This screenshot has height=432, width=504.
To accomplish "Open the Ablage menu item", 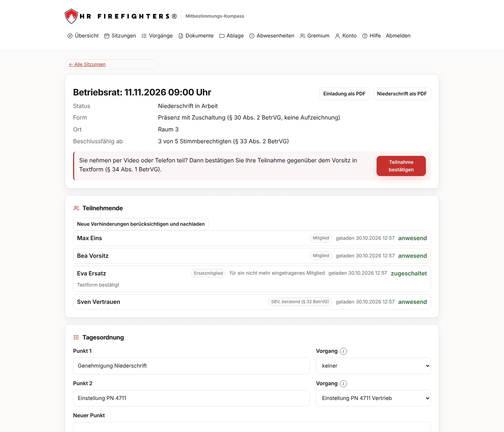I will pyautogui.click(x=231, y=36).
